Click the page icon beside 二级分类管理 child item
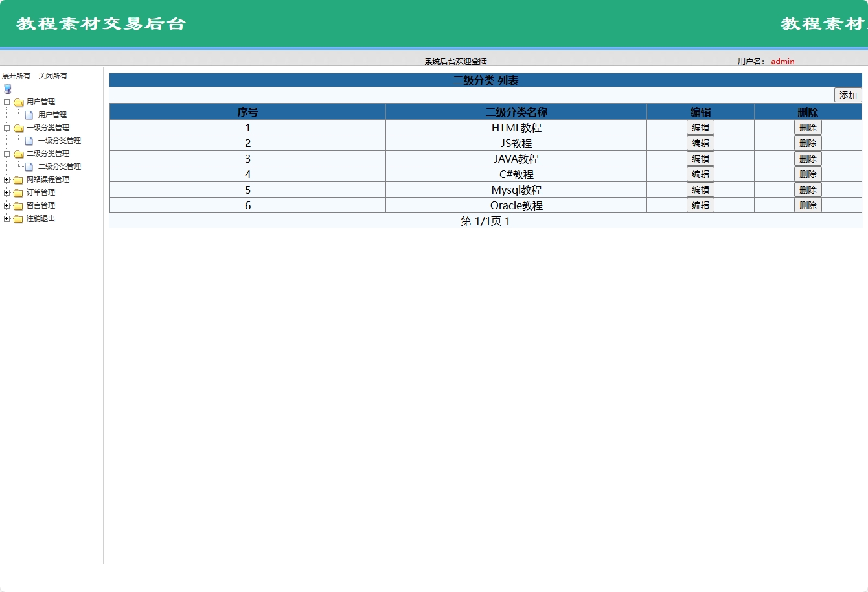Image resolution: width=868 pixels, height=592 pixels. pos(29,166)
